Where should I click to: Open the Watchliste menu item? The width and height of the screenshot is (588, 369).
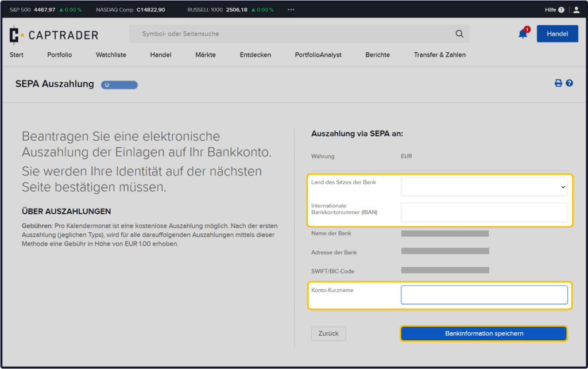111,55
